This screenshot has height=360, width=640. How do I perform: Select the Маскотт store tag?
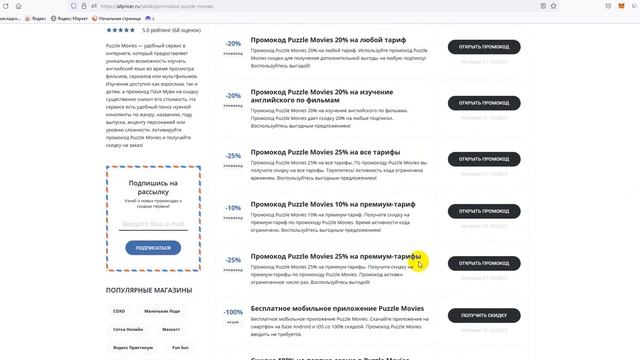click(x=171, y=329)
